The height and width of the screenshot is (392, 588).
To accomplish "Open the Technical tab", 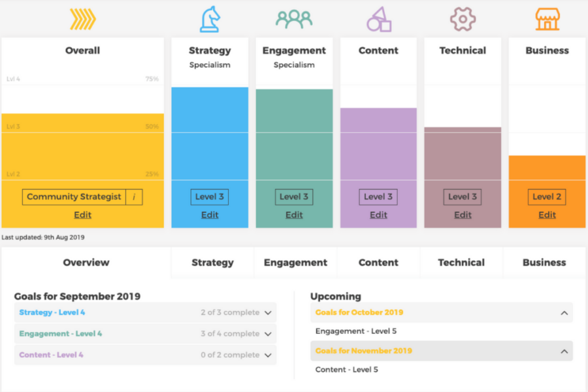I will [x=461, y=263].
